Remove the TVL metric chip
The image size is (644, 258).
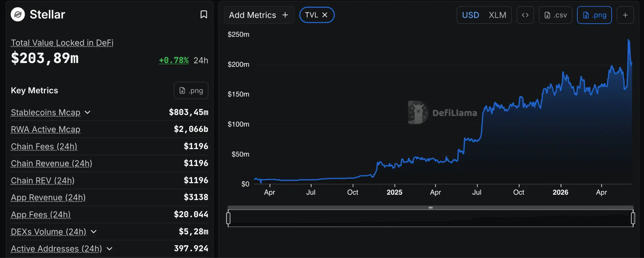click(325, 15)
